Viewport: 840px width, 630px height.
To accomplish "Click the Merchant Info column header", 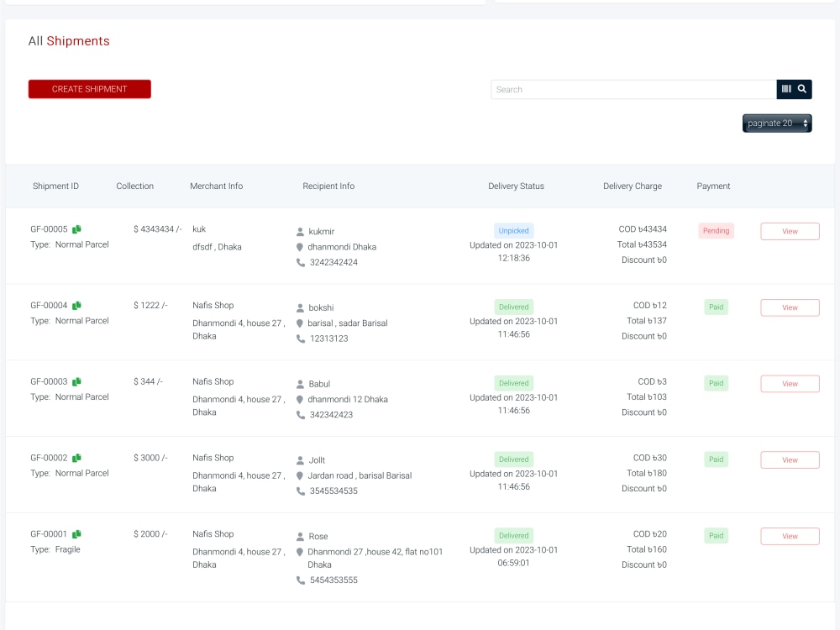I will [x=217, y=186].
